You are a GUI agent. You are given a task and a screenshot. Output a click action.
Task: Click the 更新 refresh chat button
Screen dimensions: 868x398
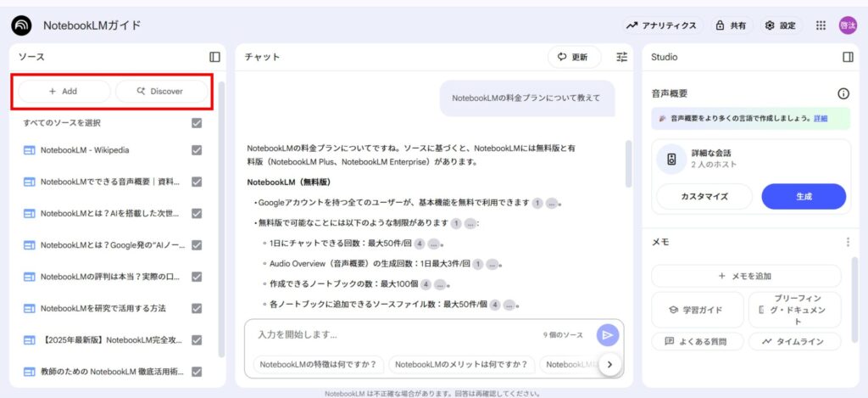coord(574,57)
